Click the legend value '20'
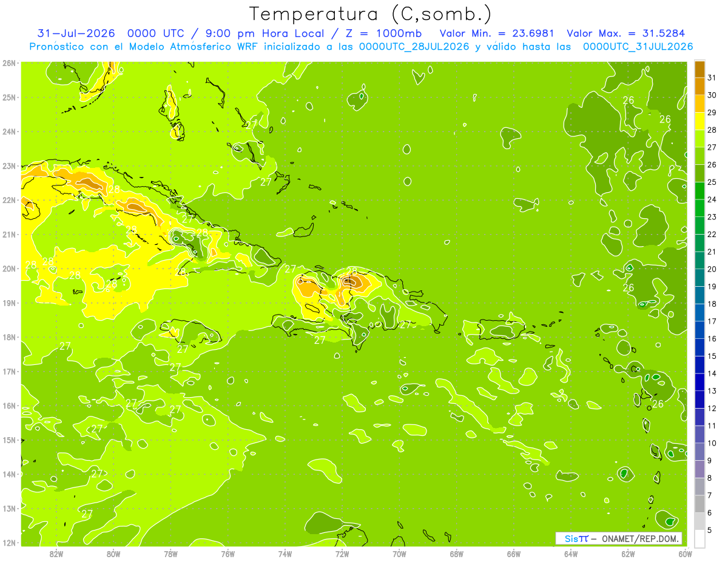This screenshot has height=562, width=728. click(712, 269)
